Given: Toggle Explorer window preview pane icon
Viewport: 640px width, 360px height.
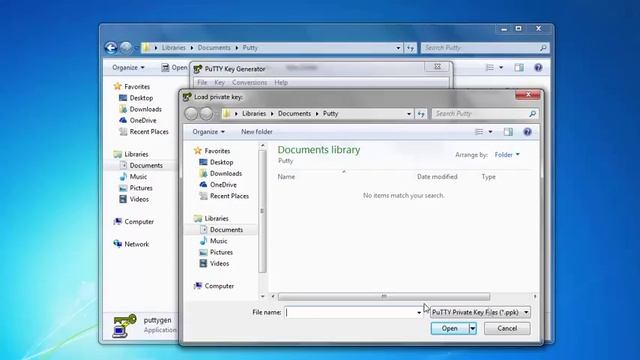Looking at the screenshot, I should (519, 67).
